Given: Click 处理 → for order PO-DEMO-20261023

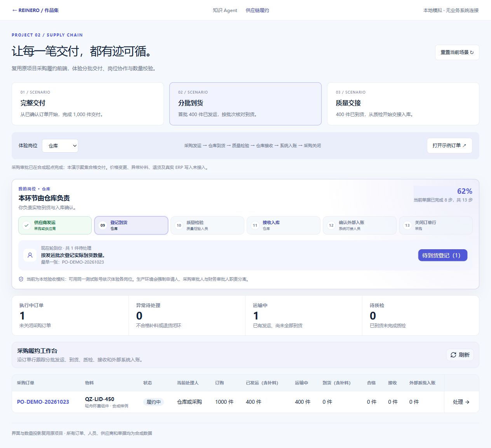Looking at the screenshot, I should pos(461,402).
